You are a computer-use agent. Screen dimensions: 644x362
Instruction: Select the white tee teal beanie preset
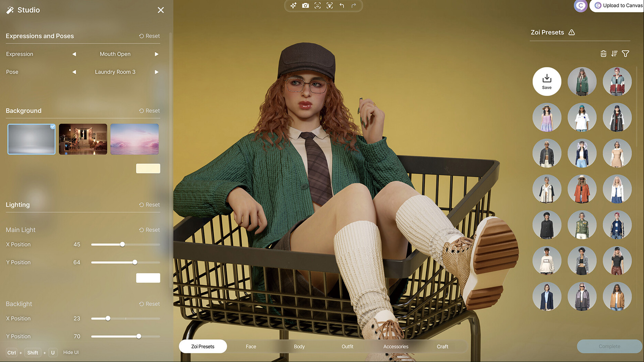582,117
